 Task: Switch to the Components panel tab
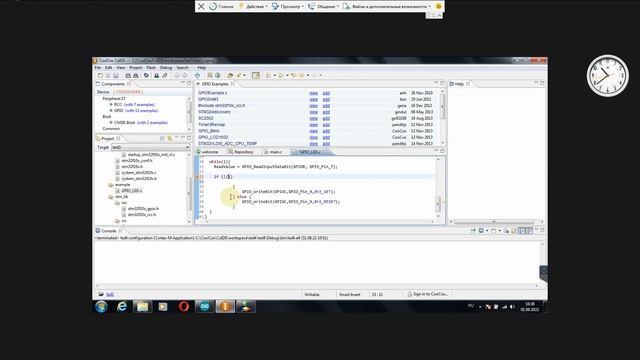[x=113, y=84]
